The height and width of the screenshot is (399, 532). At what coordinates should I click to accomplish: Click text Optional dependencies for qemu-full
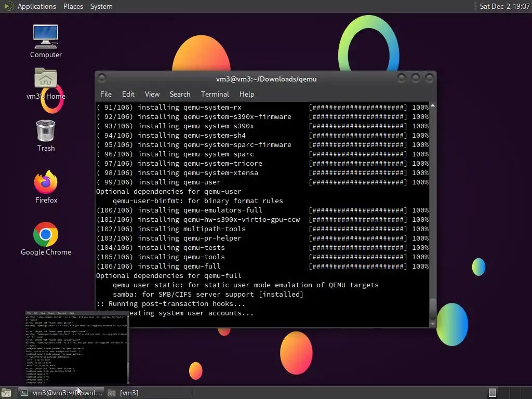coord(169,276)
